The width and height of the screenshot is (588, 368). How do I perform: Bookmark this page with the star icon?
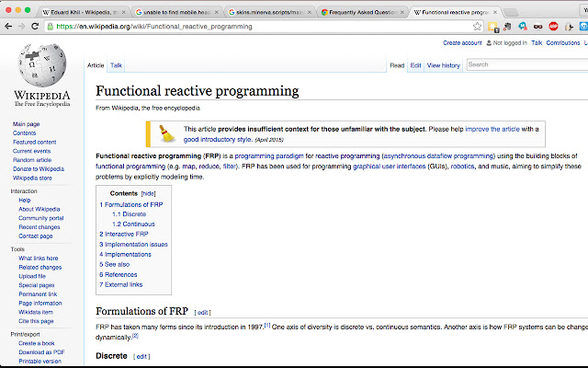click(x=477, y=27)
